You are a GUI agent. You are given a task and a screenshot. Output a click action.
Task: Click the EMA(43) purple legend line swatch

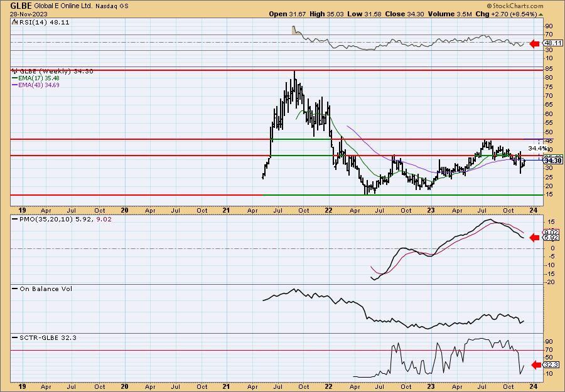(14, 85)
